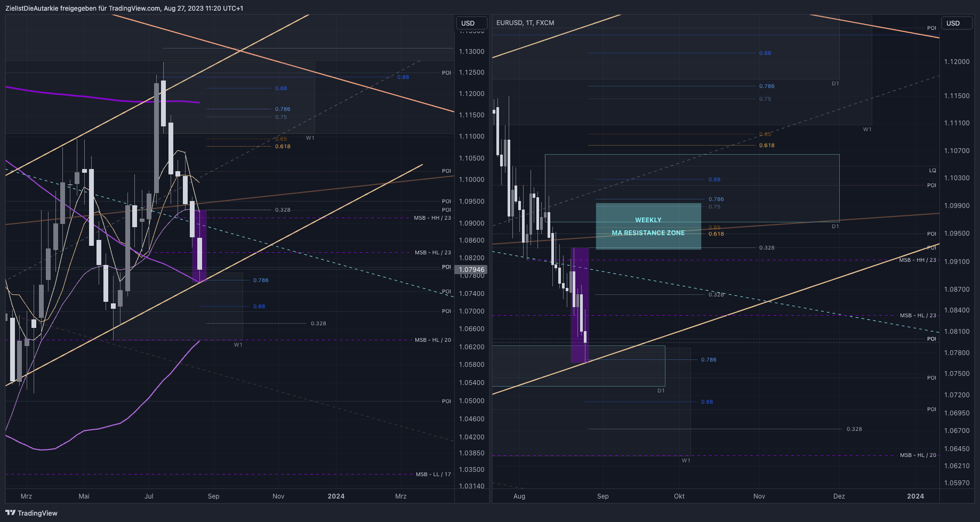Click the MSB - LL / 17 label
Screen dimensions: 980x522
[433, 474]
